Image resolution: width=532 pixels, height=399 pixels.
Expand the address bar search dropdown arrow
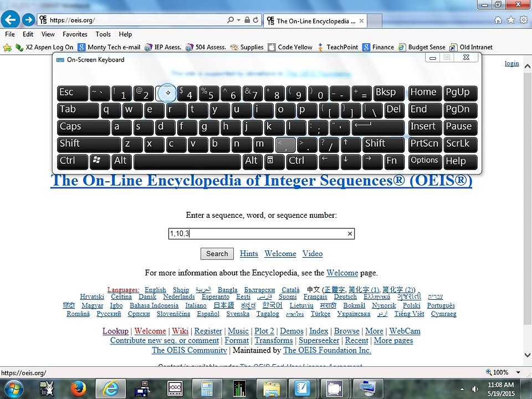(x=238, y=20)
